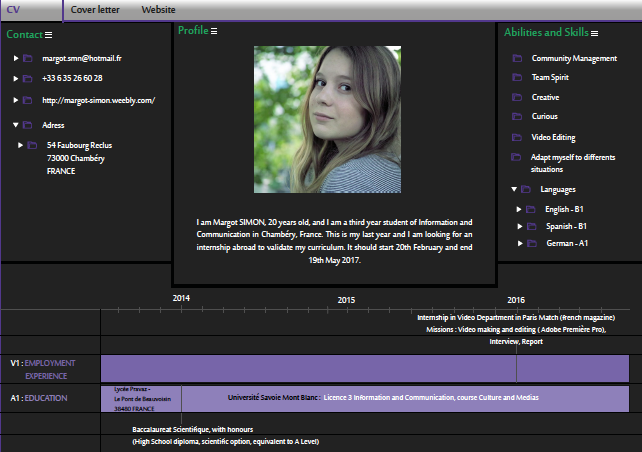Click the 'Baccalaureat Scientifique, with honours' text
The width and height of the screenshot is (642, 452).
pyautogui.click(x=192, y=429)
